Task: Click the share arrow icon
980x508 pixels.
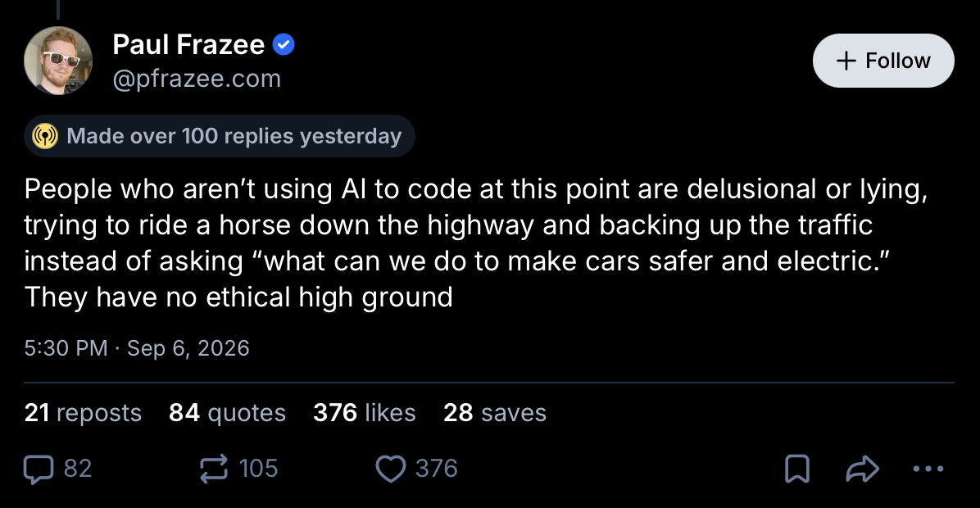Action: [863, 469]
